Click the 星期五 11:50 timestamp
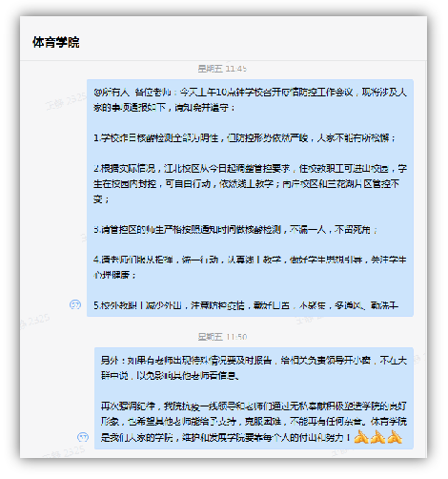 click(222, 337)
